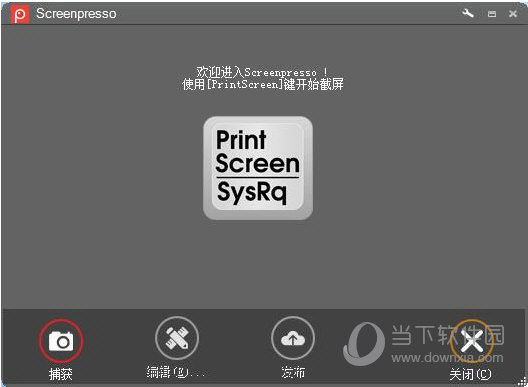Click the 捕获 label

pos(61,374)
